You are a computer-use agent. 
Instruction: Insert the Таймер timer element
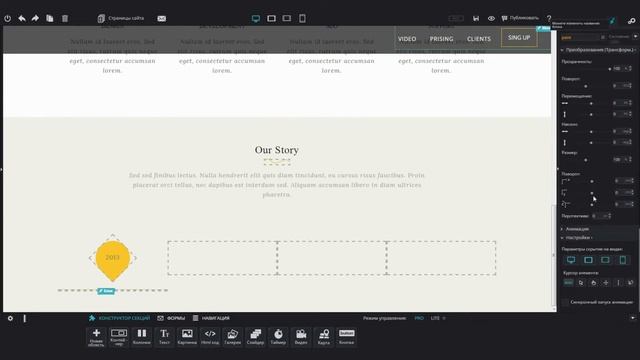point(278,337)
